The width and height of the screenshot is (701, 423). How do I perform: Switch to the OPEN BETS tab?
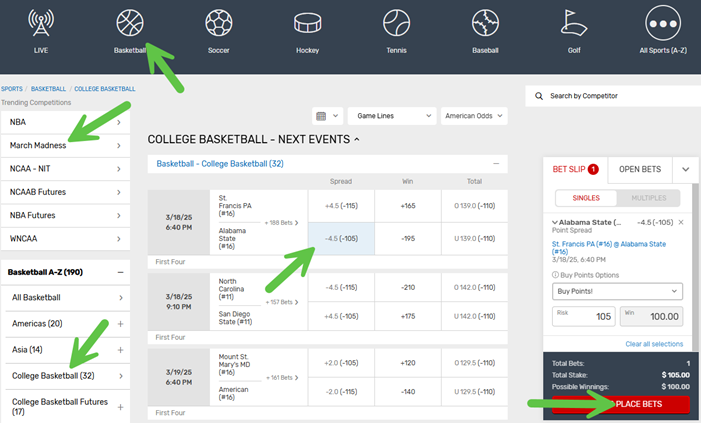tap(639, 170)
